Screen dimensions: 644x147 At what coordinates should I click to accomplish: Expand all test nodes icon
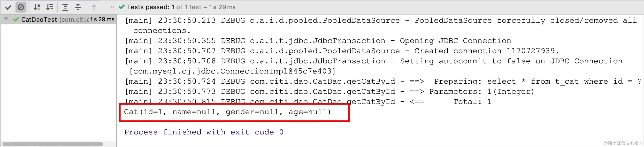click(65, 7)
